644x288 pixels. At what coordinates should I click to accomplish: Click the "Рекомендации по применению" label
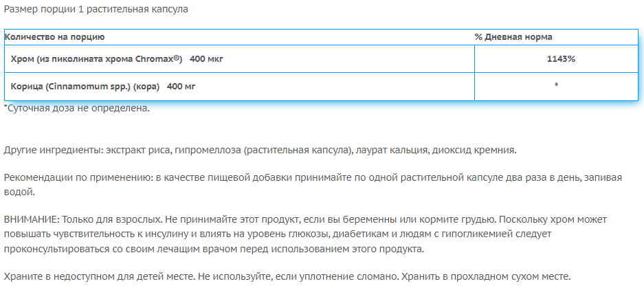(77, 177)
